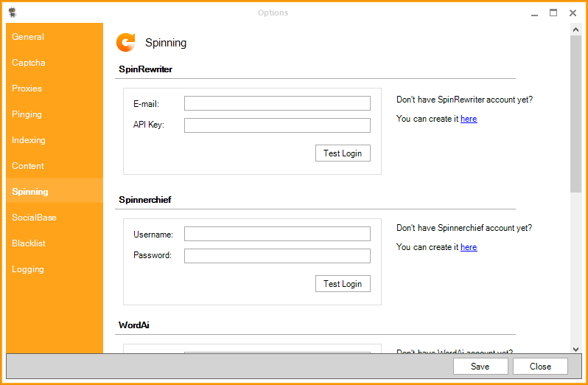Screen dimensions: 588x385
Task: Click the orange Spinning arrow icon
Action: [x=125, y=42]
